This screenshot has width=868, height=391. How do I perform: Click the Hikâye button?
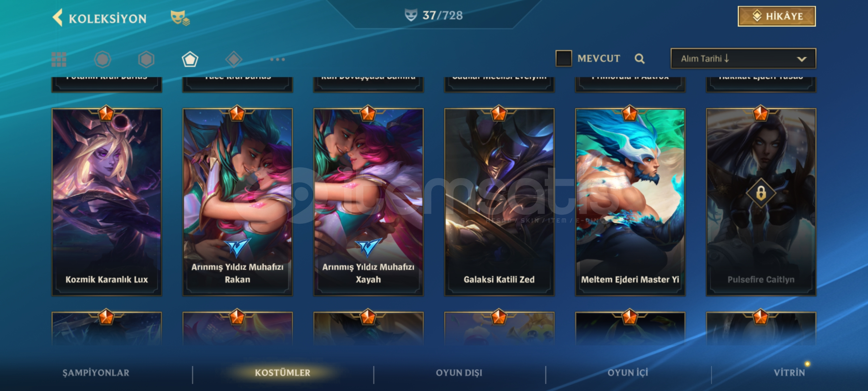click(x=776, y=16)
